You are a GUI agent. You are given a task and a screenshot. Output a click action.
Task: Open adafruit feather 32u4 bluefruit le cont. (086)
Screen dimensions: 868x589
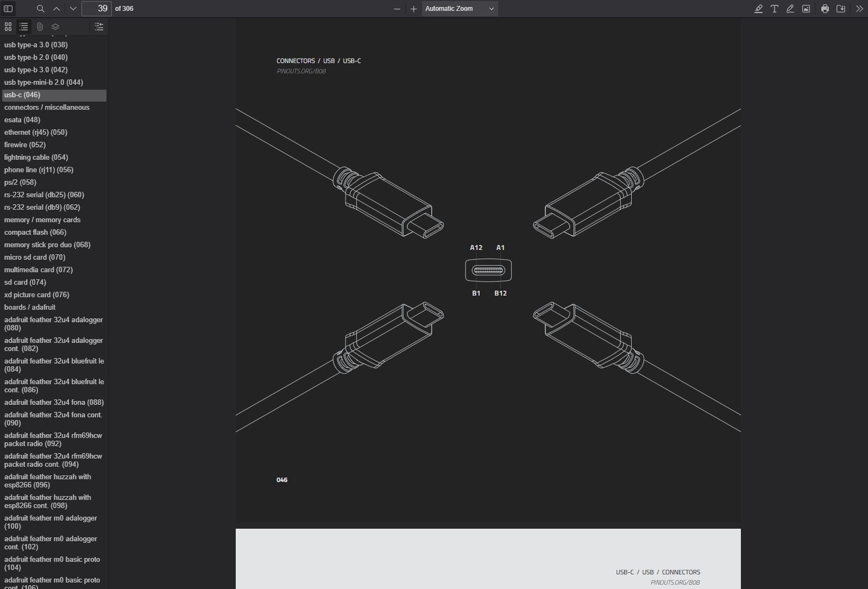(54, 386)
